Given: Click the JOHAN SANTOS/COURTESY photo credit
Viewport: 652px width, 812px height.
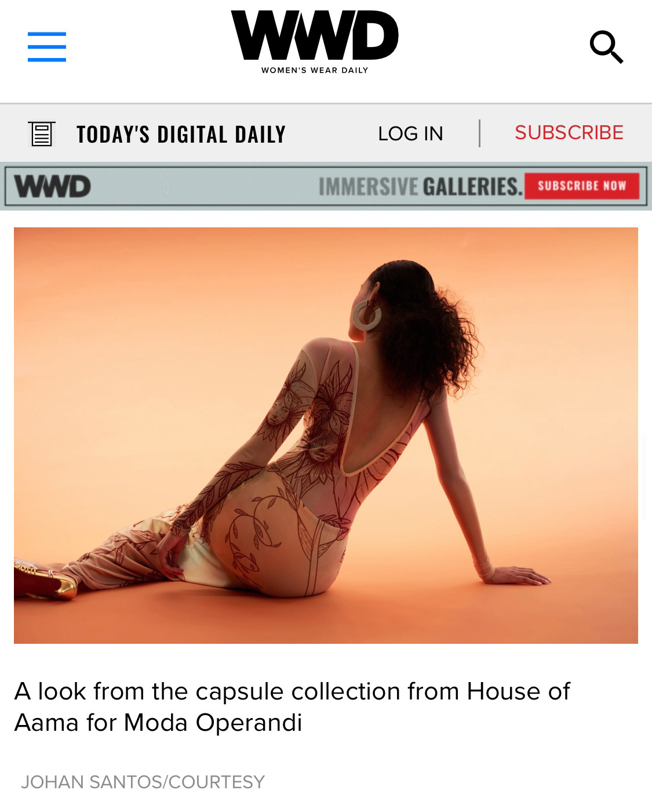Looking at the screenshot, I should 143,782.
